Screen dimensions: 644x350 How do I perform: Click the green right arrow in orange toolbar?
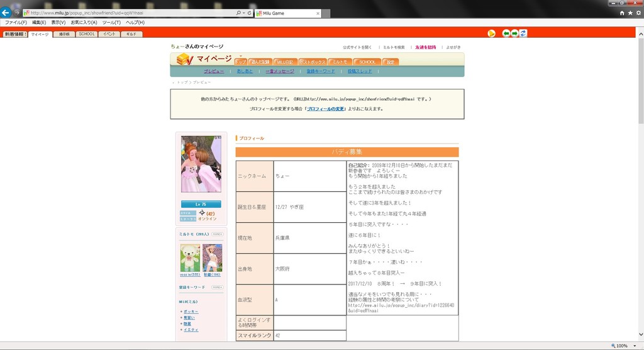pos(514,33)
